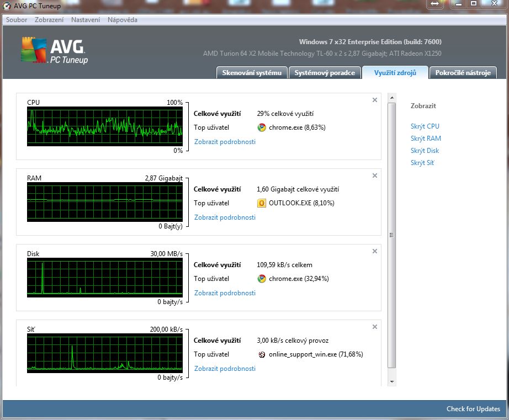Click the Skrýt RAM link

pos(426,139)
